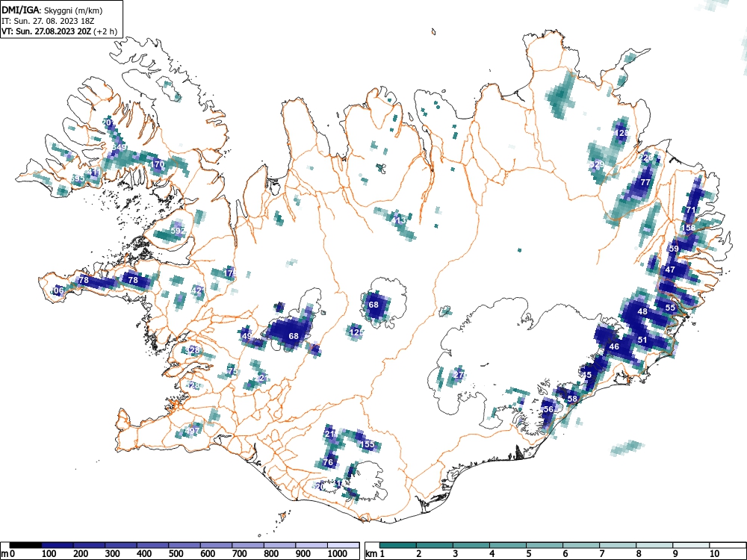The image size is (747, 560).
Task: Click the '58' value on southeast coast
Action: tap(572, 399)
